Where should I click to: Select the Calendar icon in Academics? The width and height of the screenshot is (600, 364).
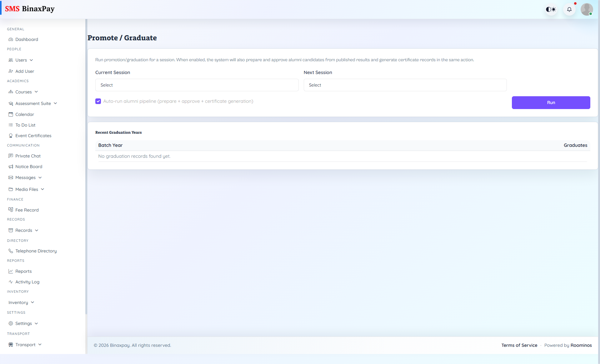[x=11, y=114]
